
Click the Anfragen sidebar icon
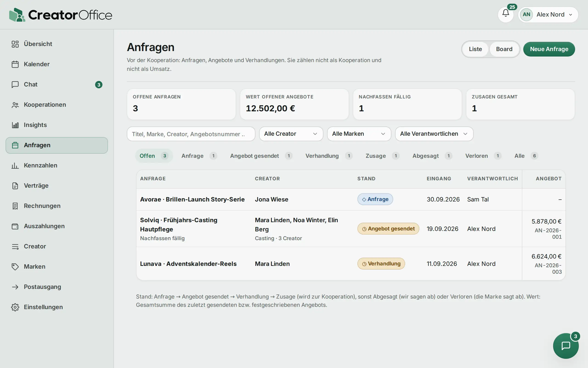click(x=15, y=145)
